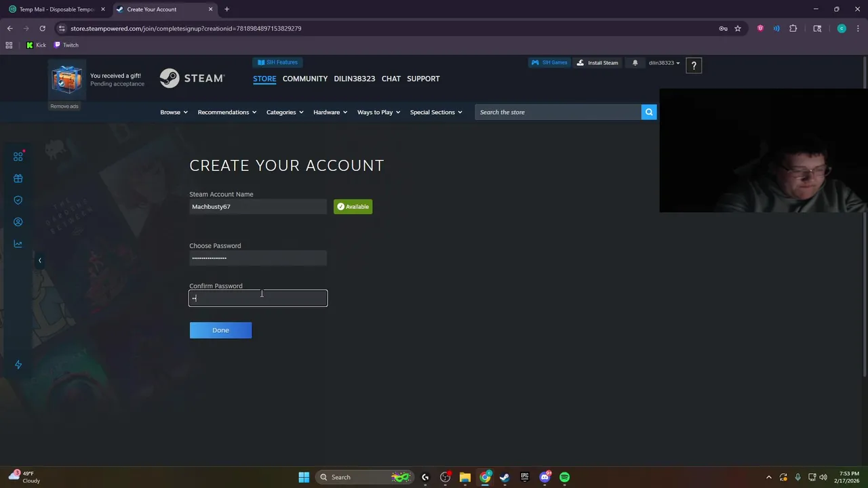Click the pink shield extension icon
Screen dimensions: 868x488
(760, 28)
